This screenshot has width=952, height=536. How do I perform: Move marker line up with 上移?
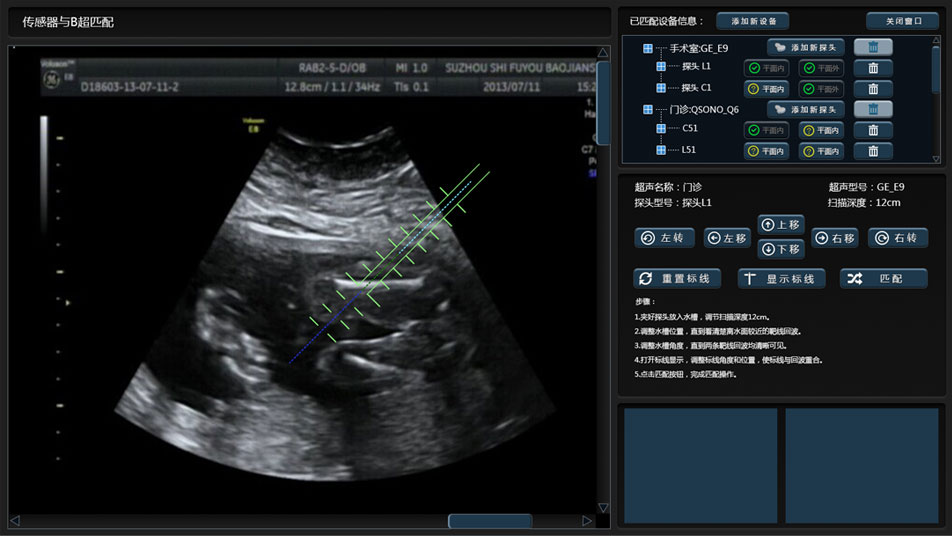pyautogui.click(x=781, y=225)
